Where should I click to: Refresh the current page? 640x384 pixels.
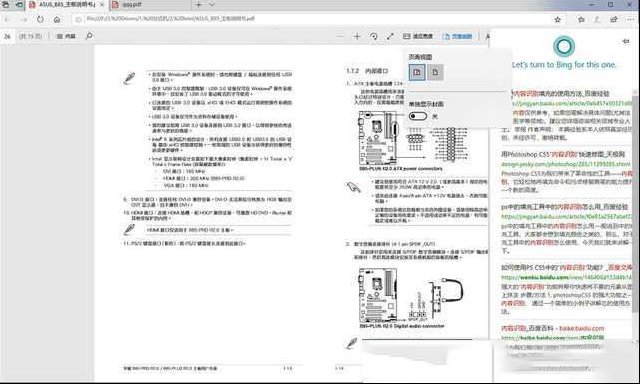[40, 19]
